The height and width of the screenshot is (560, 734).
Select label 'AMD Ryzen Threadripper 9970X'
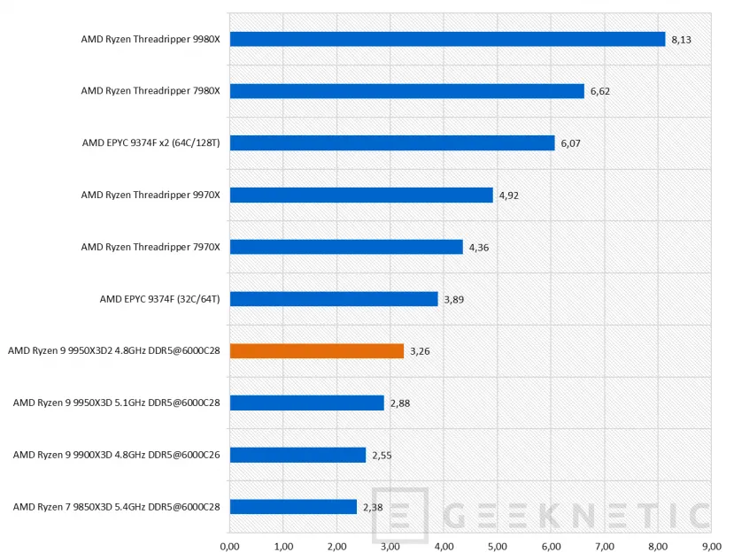(151, 195)
